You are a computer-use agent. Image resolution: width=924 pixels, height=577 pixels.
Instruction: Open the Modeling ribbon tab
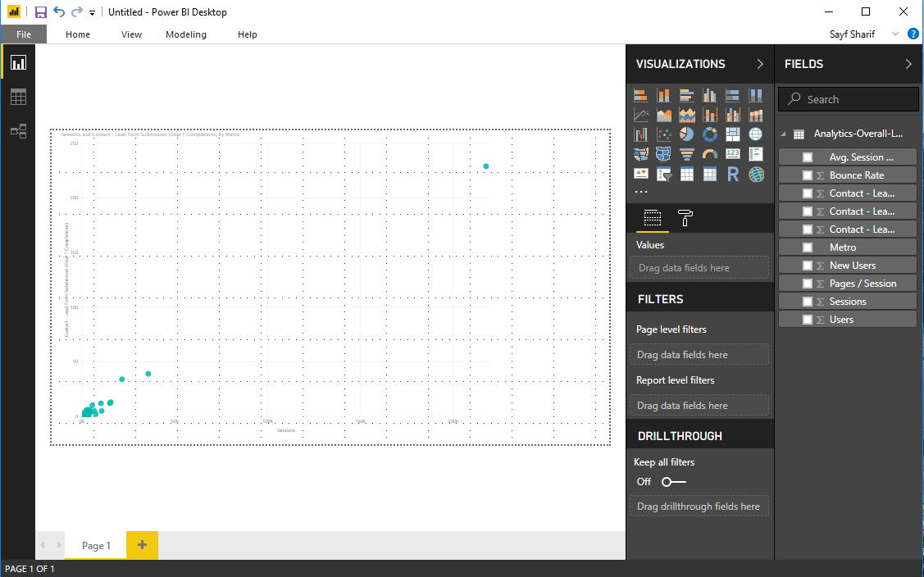pyautogui.click(x=186, y=34)
